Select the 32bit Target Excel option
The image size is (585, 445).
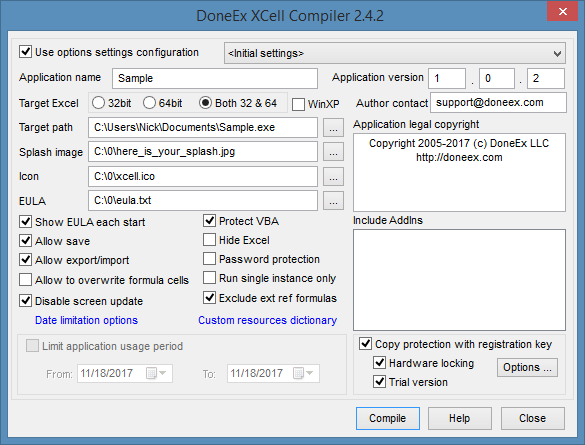coord(98,103)
